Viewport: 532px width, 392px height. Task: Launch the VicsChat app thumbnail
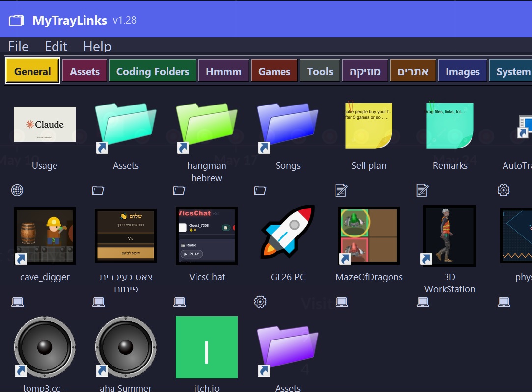pos(207,236)
